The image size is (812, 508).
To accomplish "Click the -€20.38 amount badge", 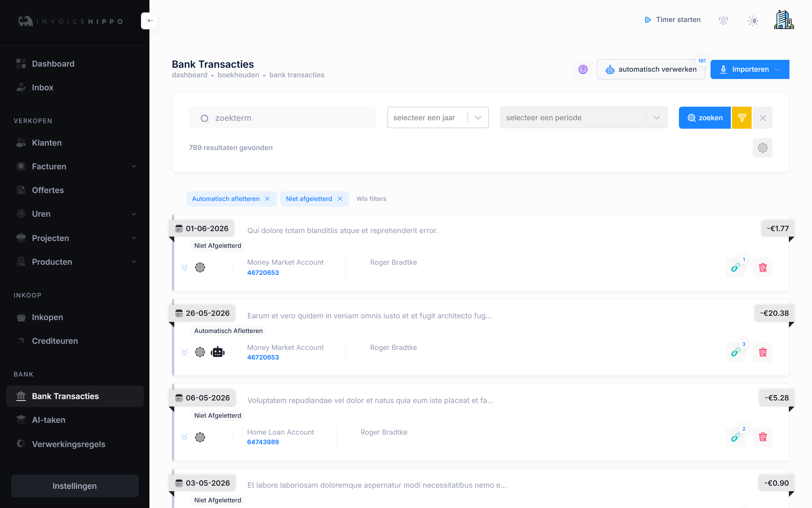I will [774, 313].
